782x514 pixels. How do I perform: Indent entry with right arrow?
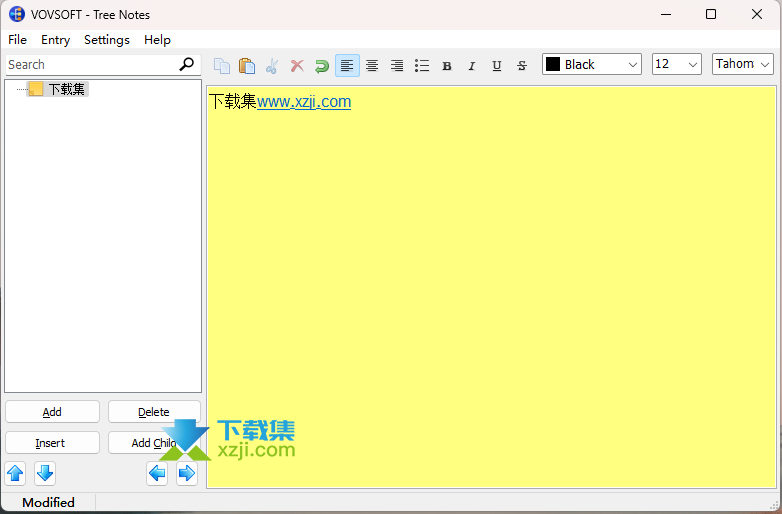click(x=187, y=473)
